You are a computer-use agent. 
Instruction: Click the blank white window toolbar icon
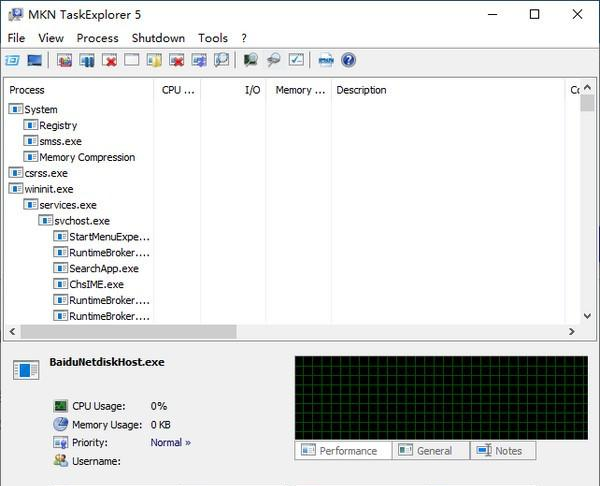tap(132, 60)
